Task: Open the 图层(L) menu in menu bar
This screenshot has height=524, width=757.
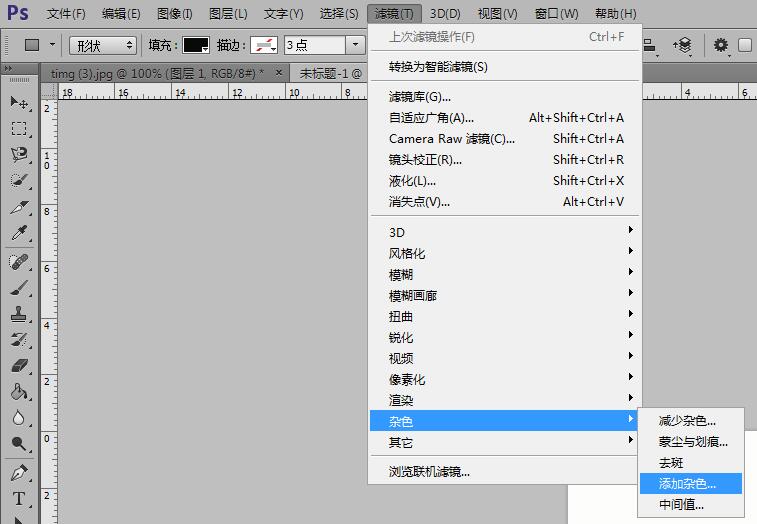Action: (228, 14)
